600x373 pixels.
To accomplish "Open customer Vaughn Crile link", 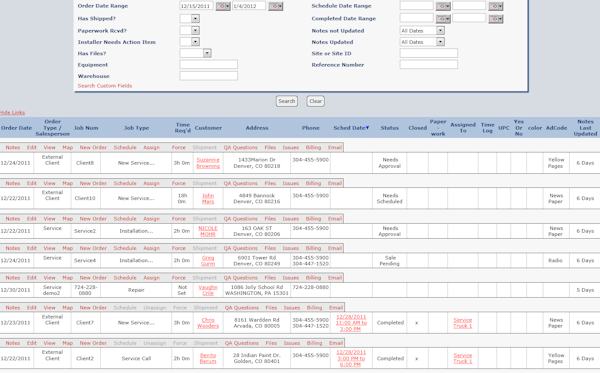I will (208, 290).
